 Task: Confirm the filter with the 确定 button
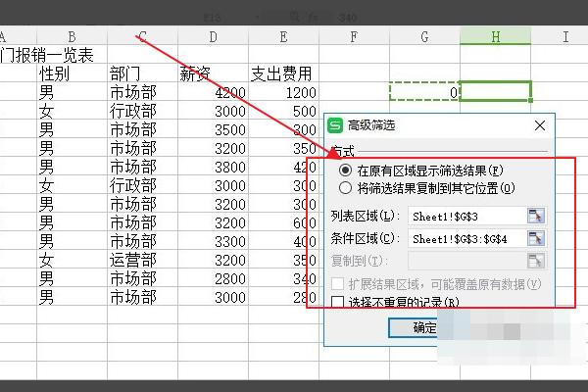414,327
